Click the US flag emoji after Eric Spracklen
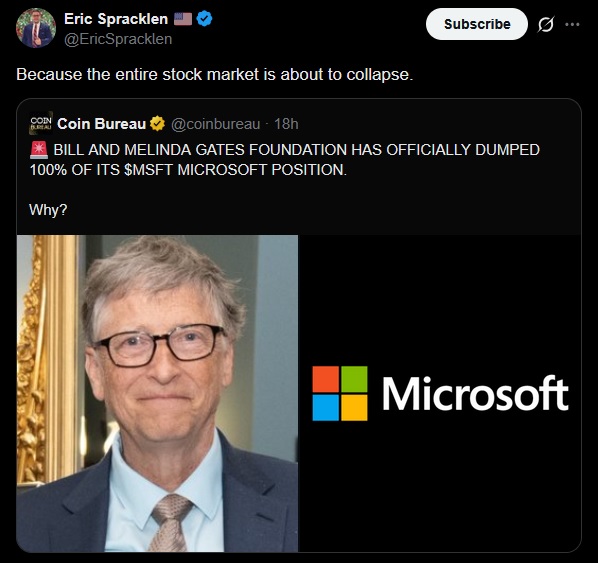Viewport: 598px width, 563px height. [183, 19]
